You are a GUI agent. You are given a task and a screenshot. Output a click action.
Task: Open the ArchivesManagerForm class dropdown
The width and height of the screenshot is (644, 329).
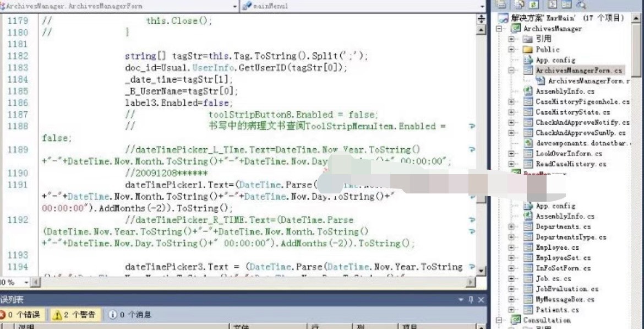coord(235,6)
